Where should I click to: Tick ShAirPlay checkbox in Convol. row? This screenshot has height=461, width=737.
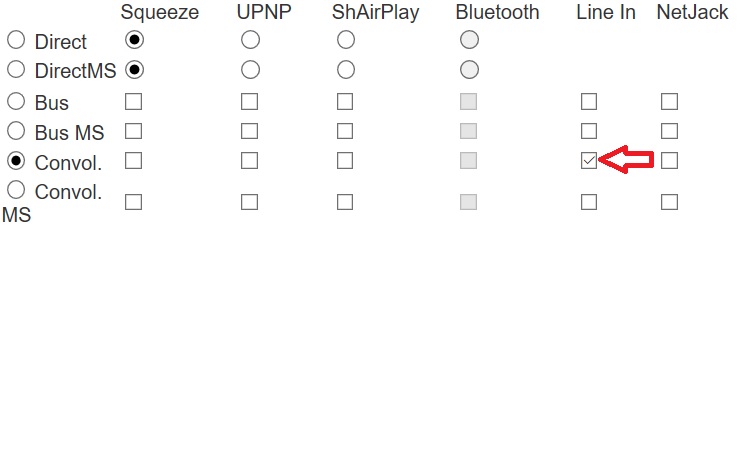coord(345,160)
